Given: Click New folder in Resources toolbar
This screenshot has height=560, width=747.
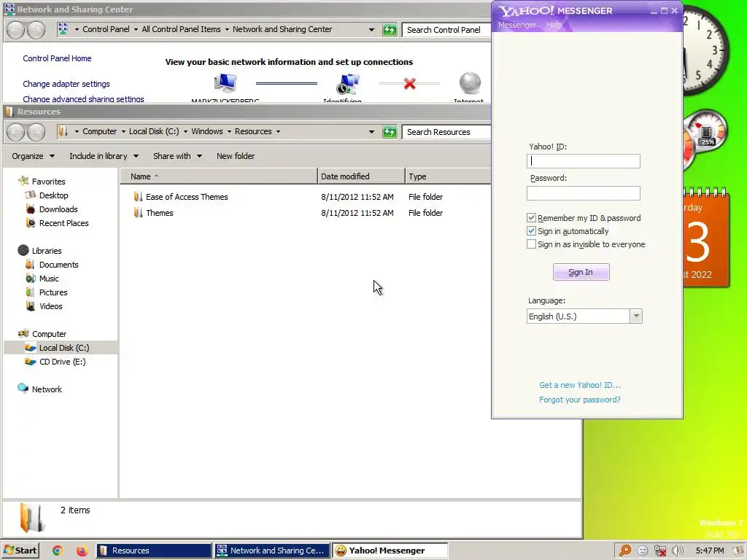Looking at the screenshot, I should [x=236, y=156].
